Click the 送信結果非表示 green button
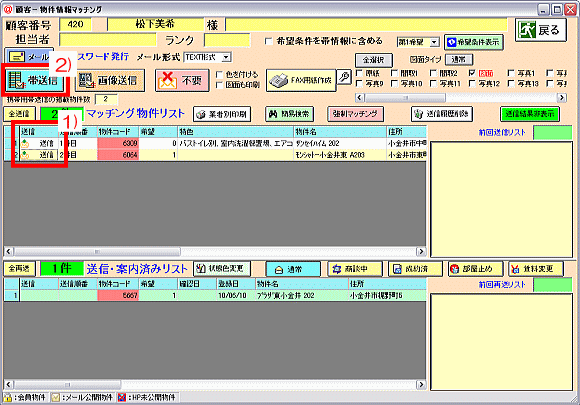The height and width of the screenshot is (405, 580). coord(530,114)
